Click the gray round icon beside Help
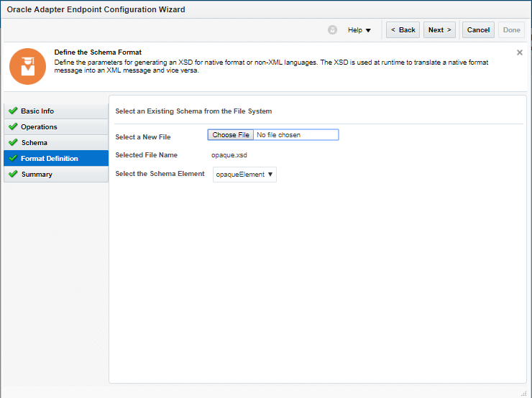This screenshot has width=532, height=398. (332, 30)
